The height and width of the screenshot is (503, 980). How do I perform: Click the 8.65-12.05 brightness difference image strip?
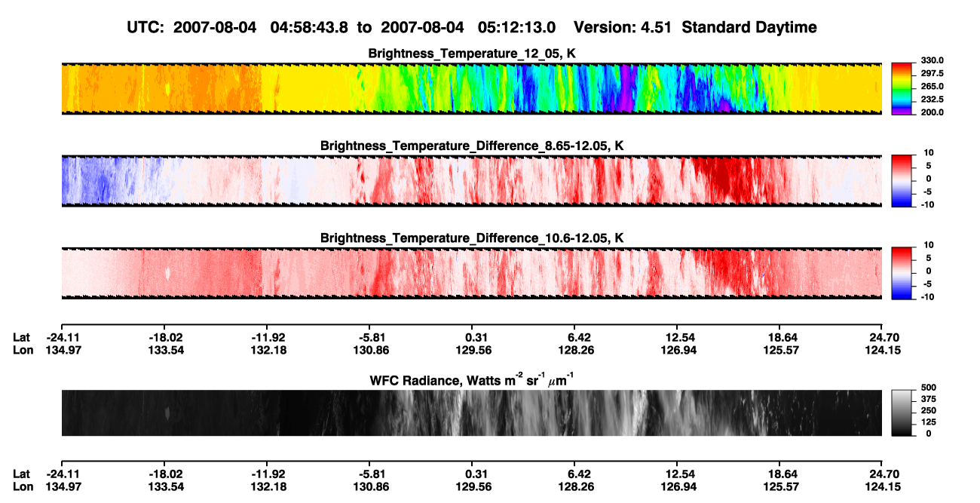point(471,181)
